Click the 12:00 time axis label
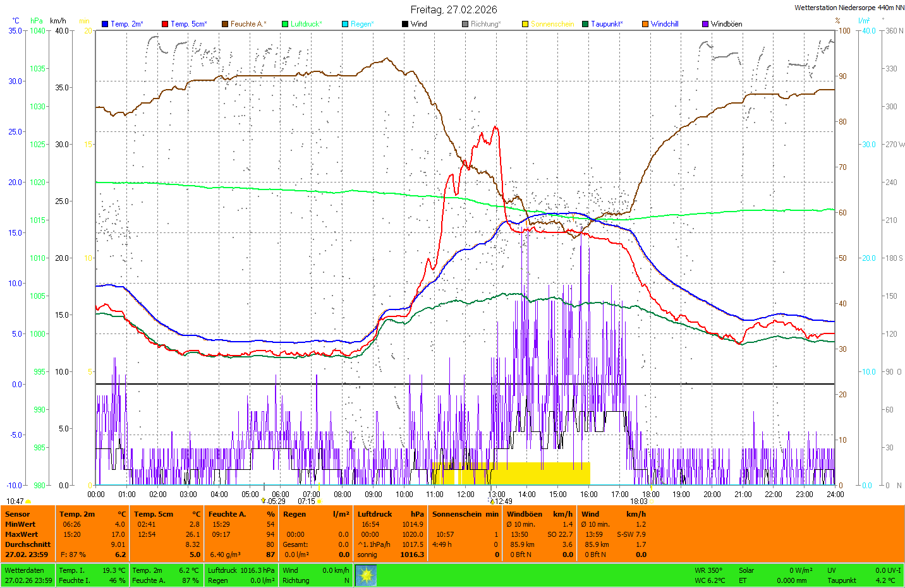The height and width of the screenshot is (588, 905). coord(466,495)
